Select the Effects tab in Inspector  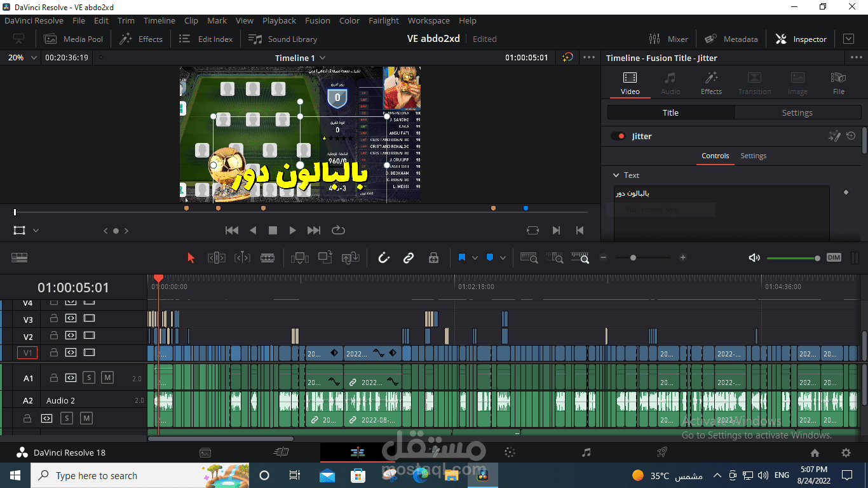tap(711, 83)
